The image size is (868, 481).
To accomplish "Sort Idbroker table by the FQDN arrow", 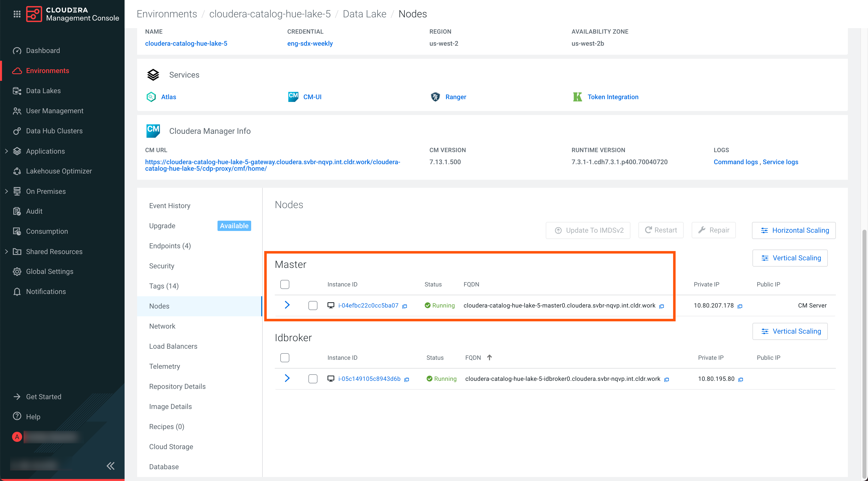I will [x=490, y=358].
